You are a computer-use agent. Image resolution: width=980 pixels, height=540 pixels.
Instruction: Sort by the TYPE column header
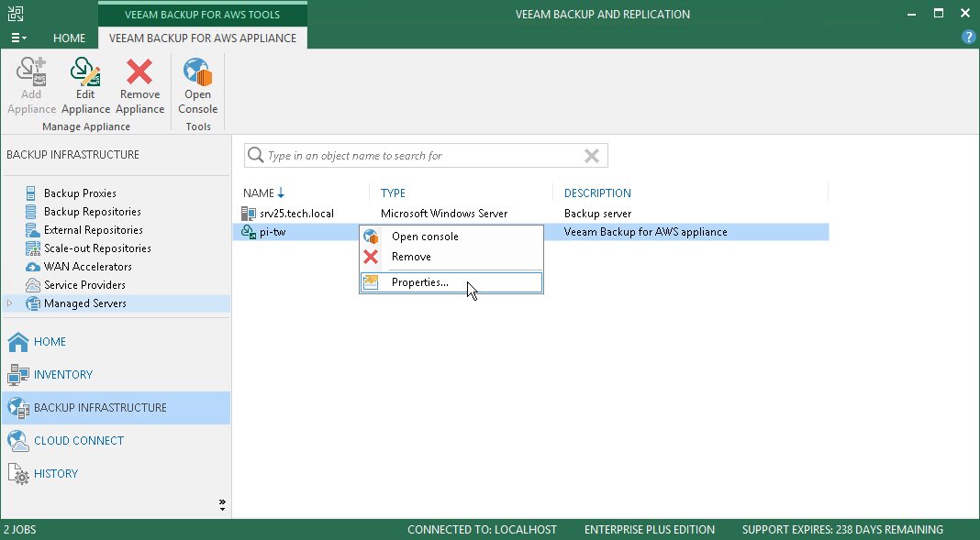pyautogui.click(x=393, y=193)
